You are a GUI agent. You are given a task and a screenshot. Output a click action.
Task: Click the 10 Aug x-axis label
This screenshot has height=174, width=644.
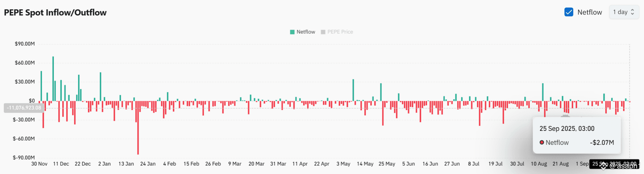coord(539,164)
